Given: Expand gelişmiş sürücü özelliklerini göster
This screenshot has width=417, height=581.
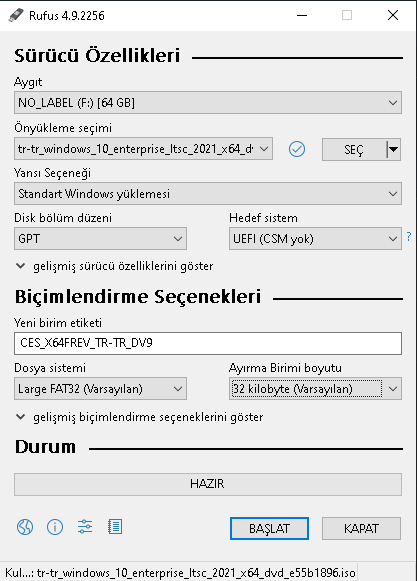Looking at the screenshot, I should (115, 266).
